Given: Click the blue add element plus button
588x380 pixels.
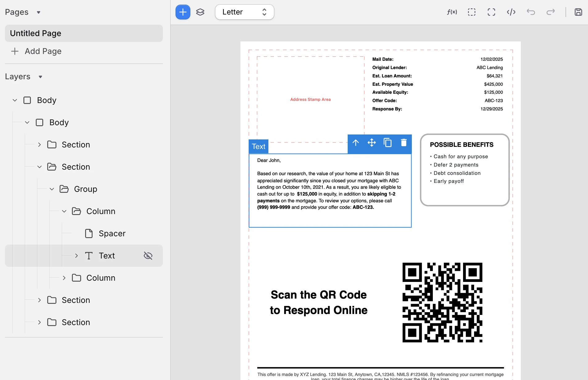Looking at the screenshot, I should tap(183, 12).
